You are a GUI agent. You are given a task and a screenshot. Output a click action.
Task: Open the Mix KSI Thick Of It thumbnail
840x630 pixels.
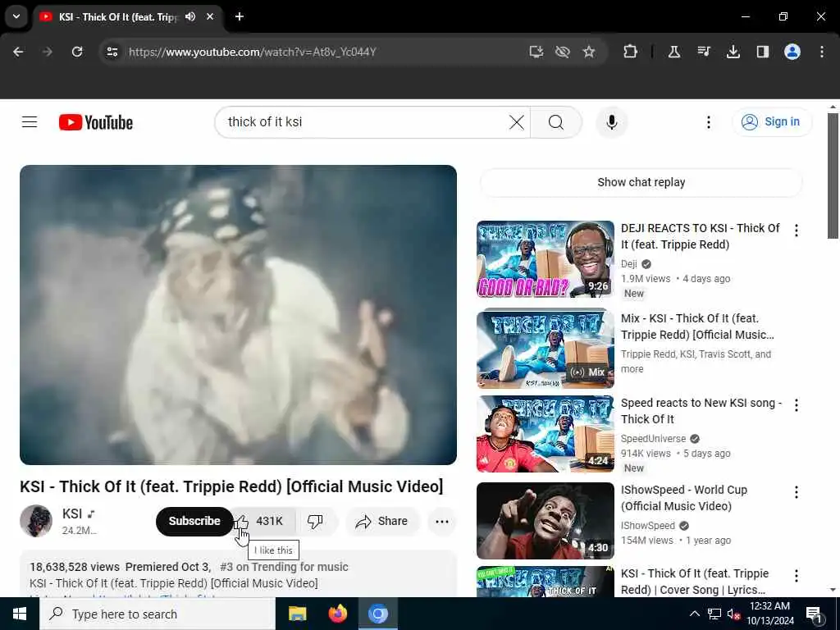546,348
